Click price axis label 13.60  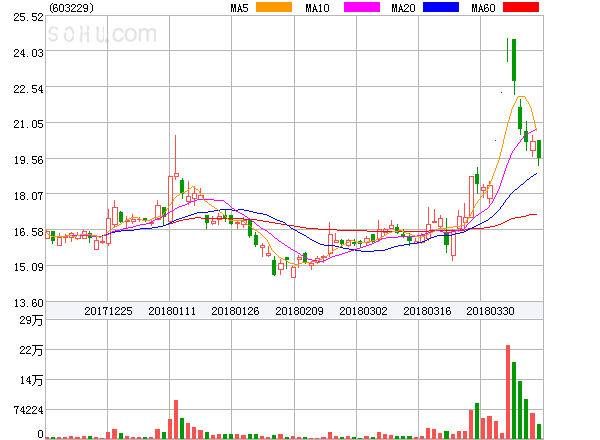tap(28, 303)
